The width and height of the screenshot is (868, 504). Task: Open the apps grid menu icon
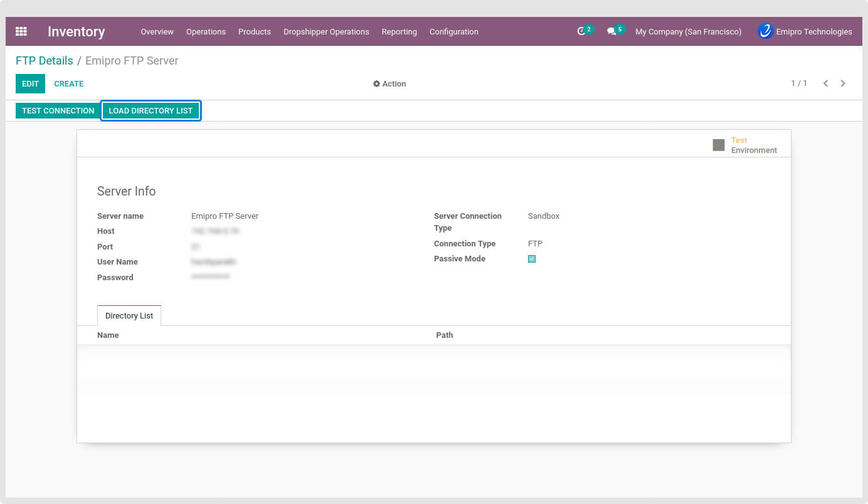pyautogui.click(x=21, y=31)
